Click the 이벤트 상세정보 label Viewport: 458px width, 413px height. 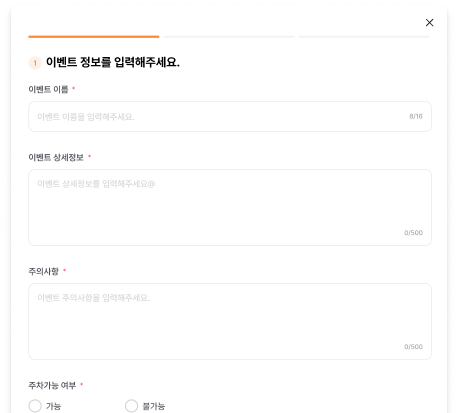click(56, 157)
